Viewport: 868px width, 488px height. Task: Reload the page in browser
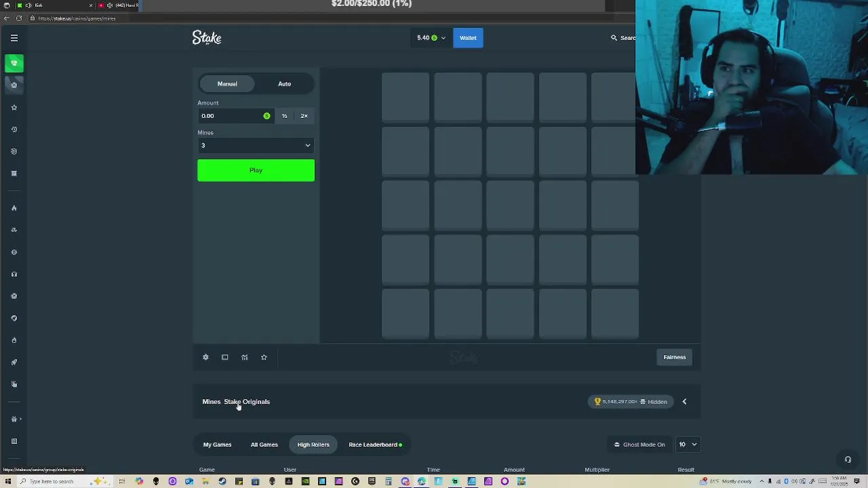[19, 18]
